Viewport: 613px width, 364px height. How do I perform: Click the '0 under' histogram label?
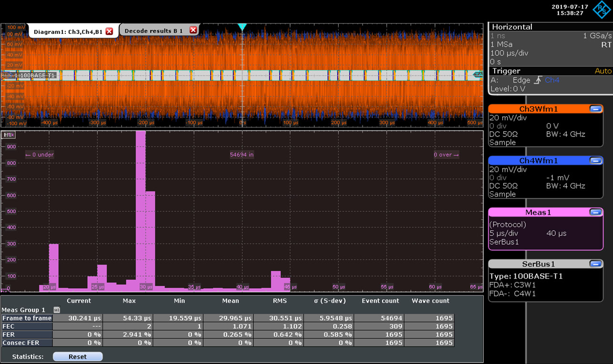coord(40,155)
